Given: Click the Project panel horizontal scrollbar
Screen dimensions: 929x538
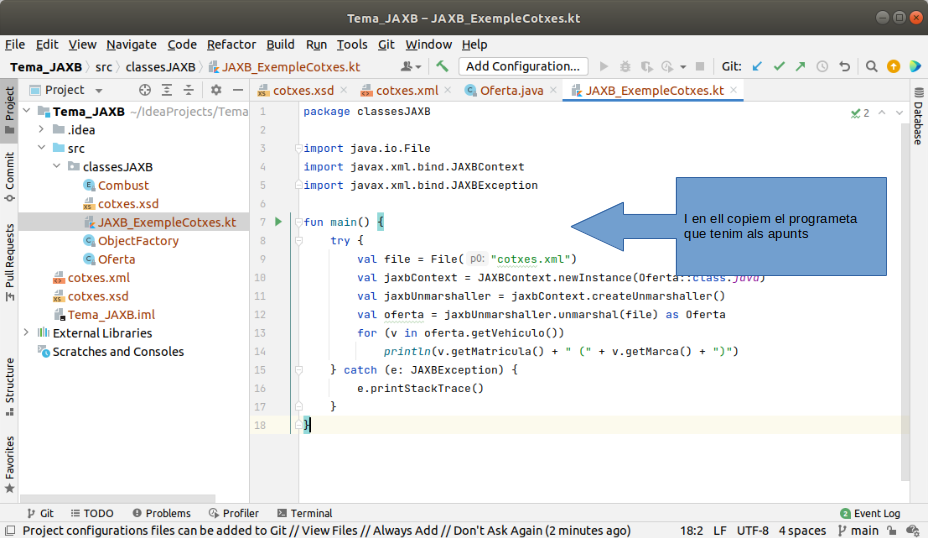Looking at the screenshot, I should (118, 499).
